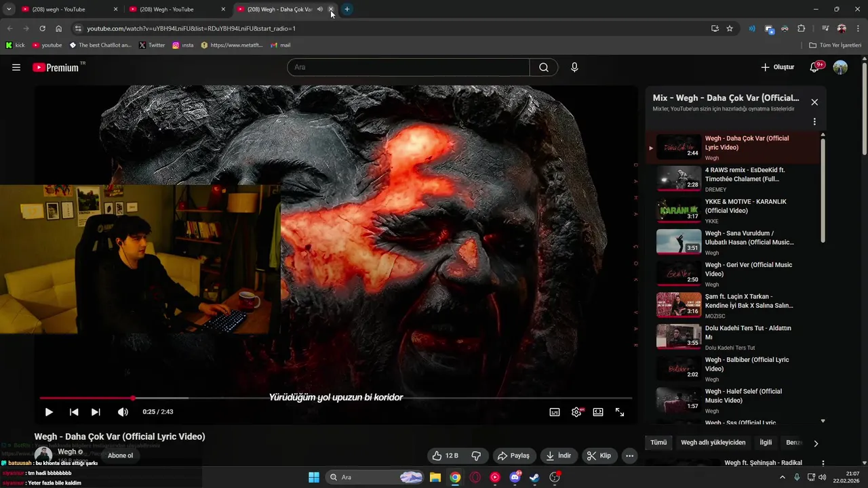Share the video via Paylaş
Screen dimensions: 868x488
tap(514, 455)
